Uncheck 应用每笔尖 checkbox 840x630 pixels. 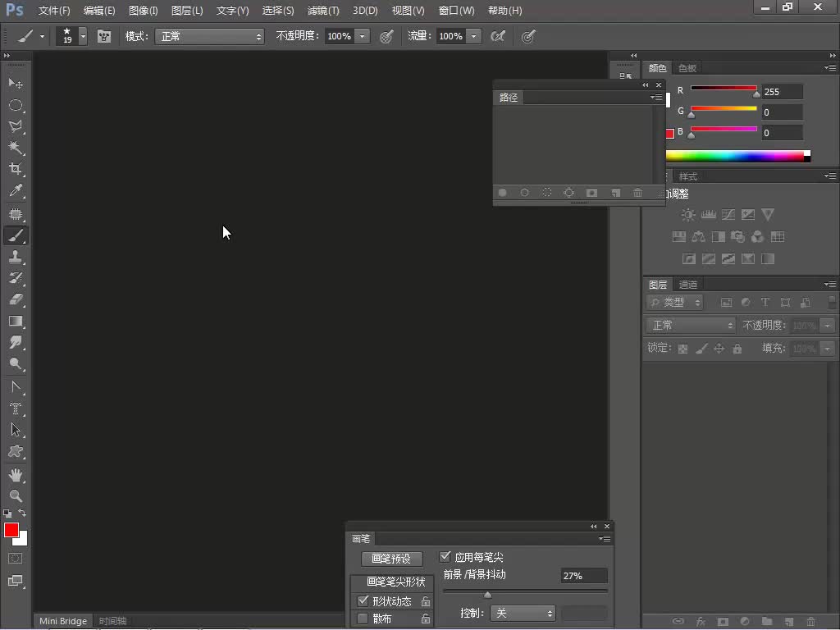point(445,557)
